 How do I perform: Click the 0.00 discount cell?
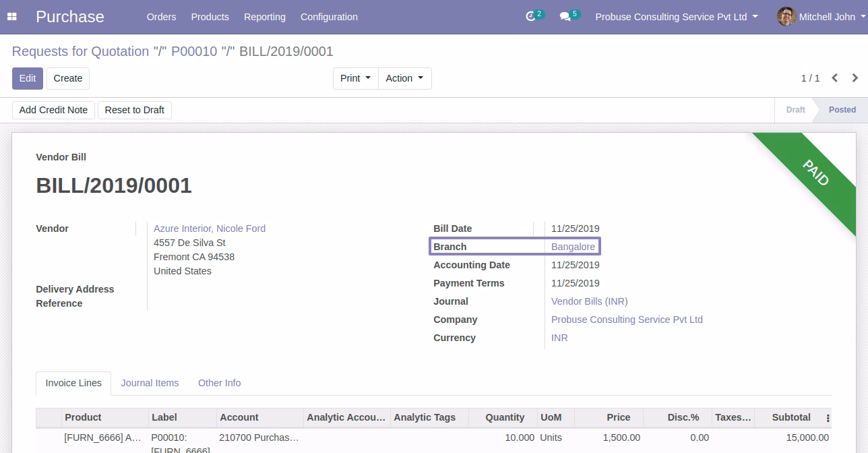pos(700,437)
